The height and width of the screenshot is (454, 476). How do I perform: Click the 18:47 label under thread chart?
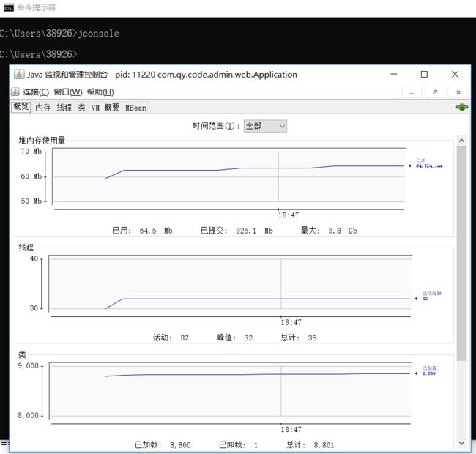pos(291,322)
